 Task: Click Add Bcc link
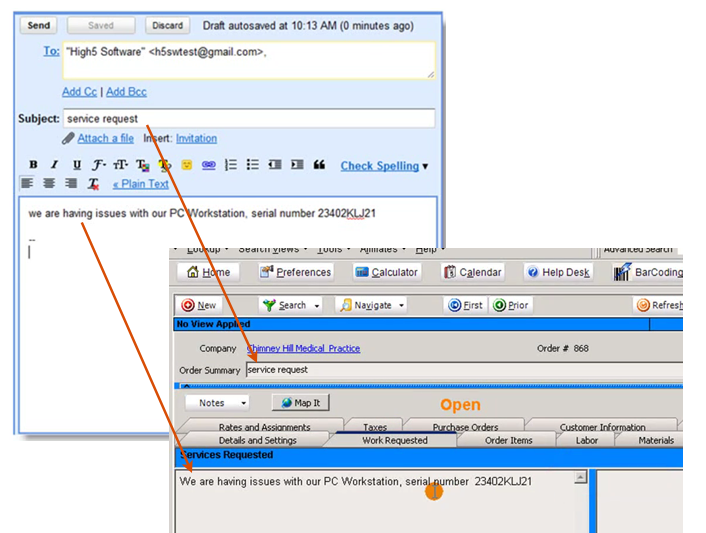pyautogui.click(x=126, y=92)
